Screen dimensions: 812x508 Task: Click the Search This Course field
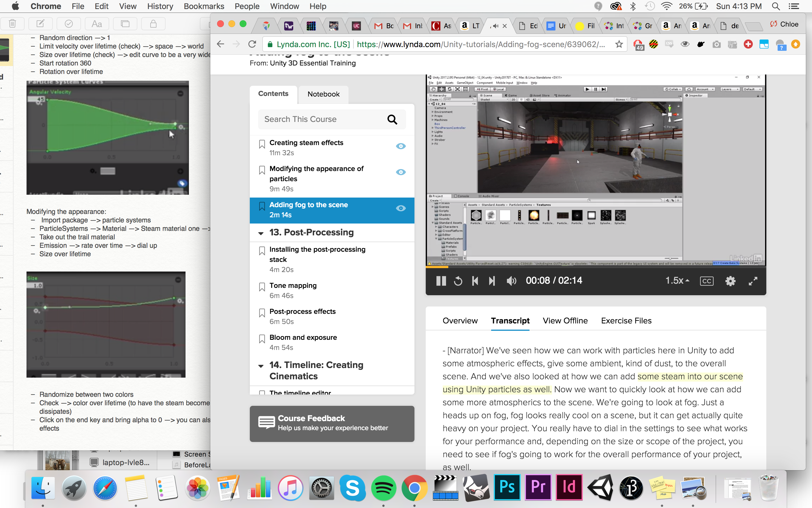click(332, 119)
